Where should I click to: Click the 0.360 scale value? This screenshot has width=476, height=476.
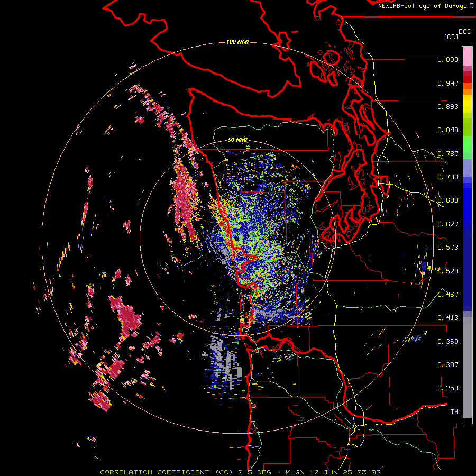pos(448,342)
